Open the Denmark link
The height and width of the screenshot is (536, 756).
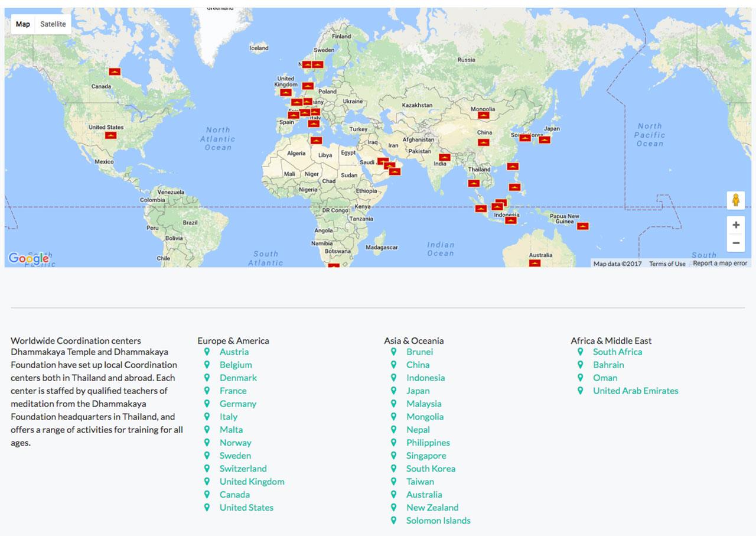(238, 378)
